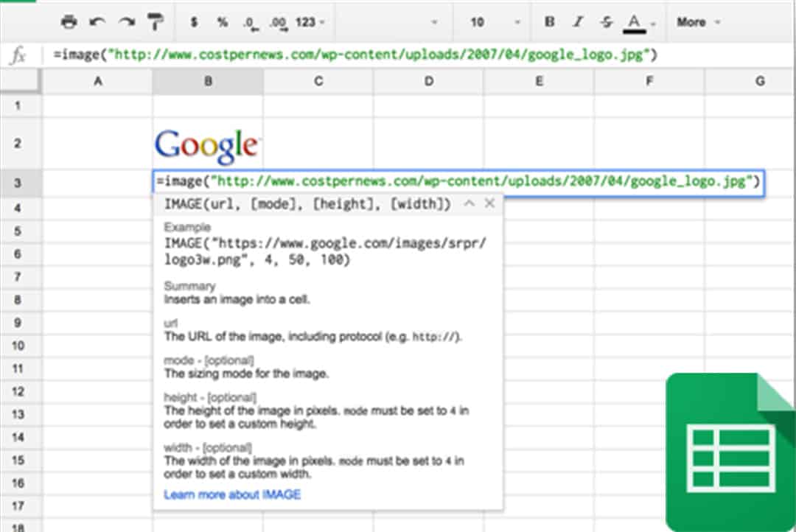The height and width of the screenshot is (532, 796).
Task: Select column D header
Action: [x=429, y=81]
